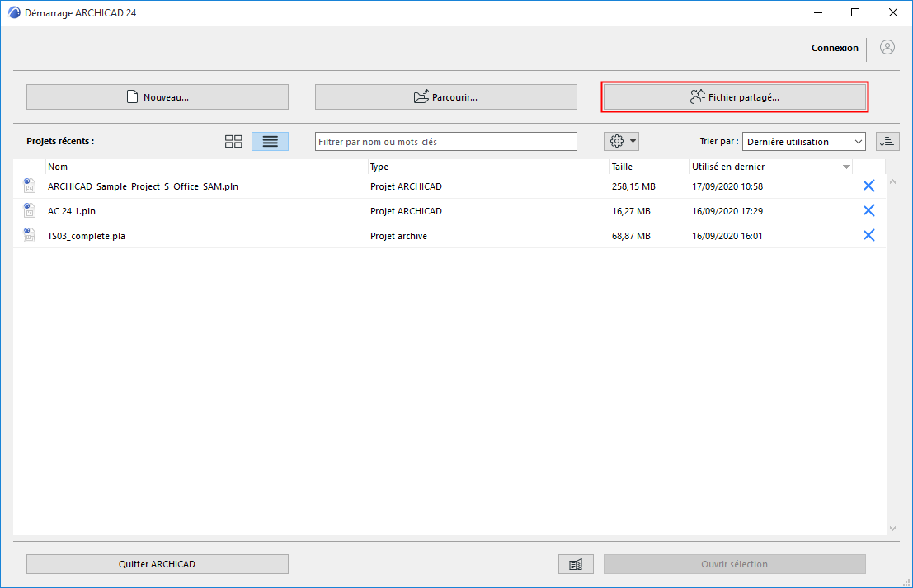Focus the Filtrer par nom ou mots-clés field
The height and width of the screenshot is (588, 913).
pyautogui.click(x=446, y=142)
